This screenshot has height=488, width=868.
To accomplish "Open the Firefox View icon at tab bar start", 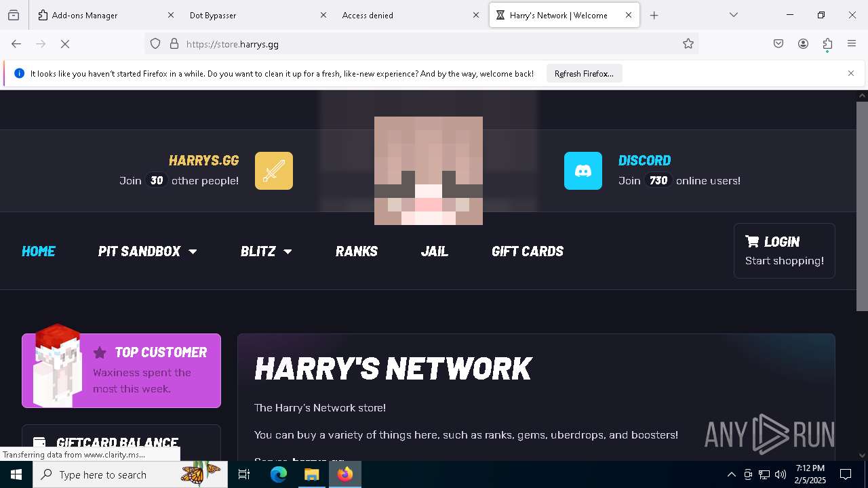I will 14,15.
